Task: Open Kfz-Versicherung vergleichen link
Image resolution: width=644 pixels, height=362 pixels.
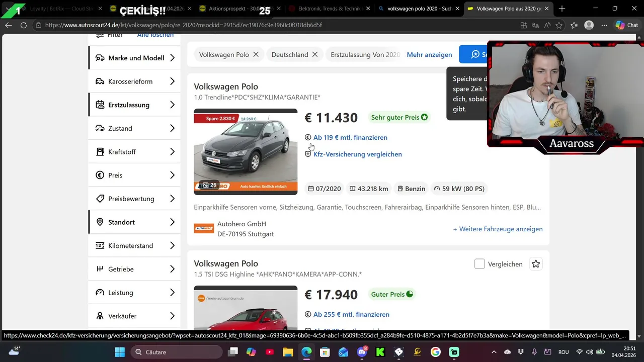Action: (357, 154)
